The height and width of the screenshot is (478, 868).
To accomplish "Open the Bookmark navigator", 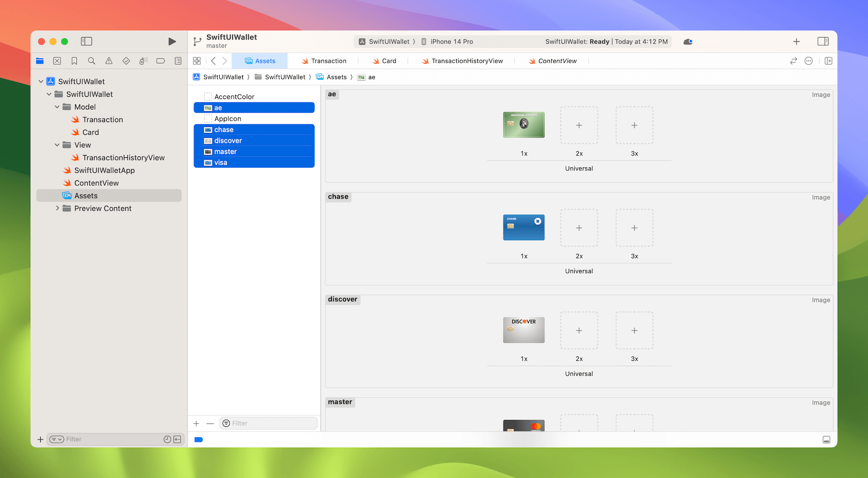I will 74,61.
